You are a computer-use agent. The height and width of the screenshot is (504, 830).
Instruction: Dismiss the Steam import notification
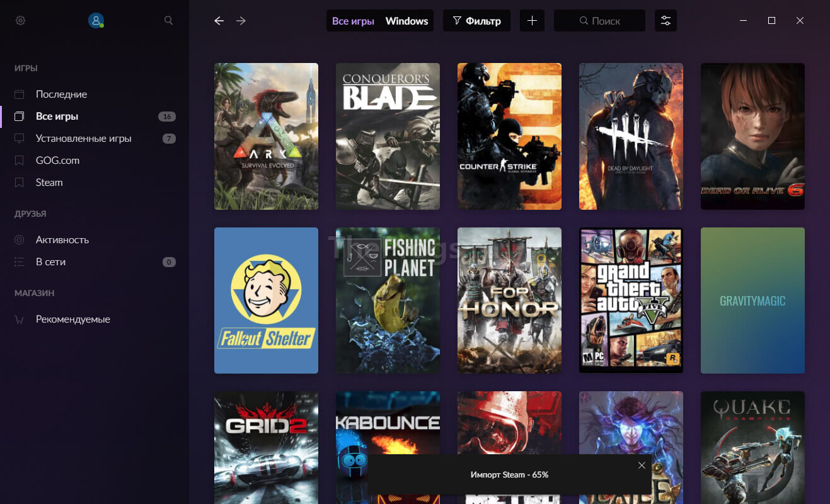click(x=642, y=466)
